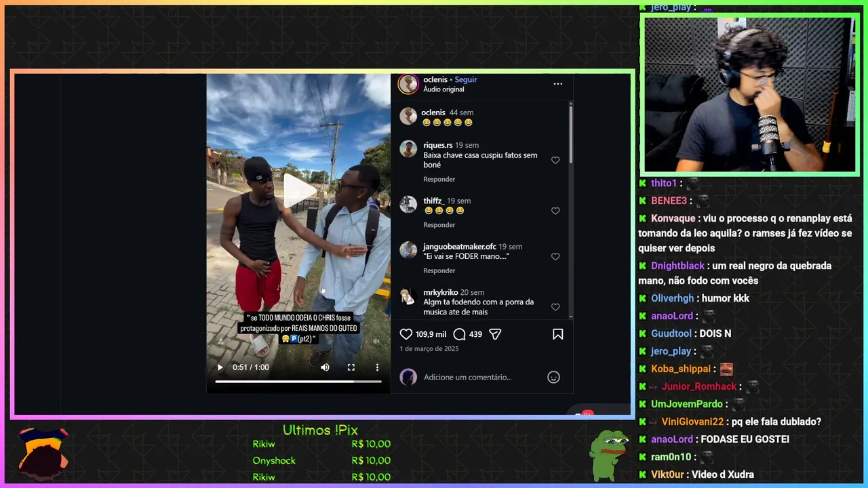This screenshot has height=488, width=868.
Task: Open mrkykriko username link
Action: [x=441, y=292]
